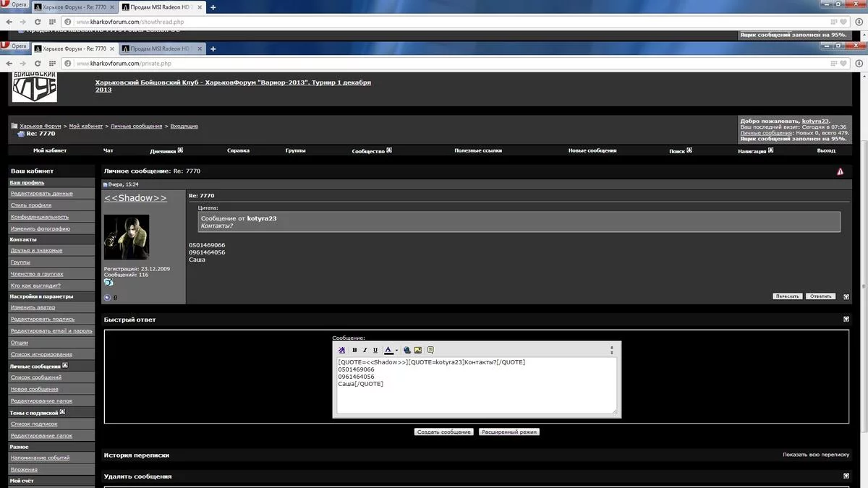Toggle bold in quick reply editor
This screenshot has width=868, height=488.
point(354,350)
